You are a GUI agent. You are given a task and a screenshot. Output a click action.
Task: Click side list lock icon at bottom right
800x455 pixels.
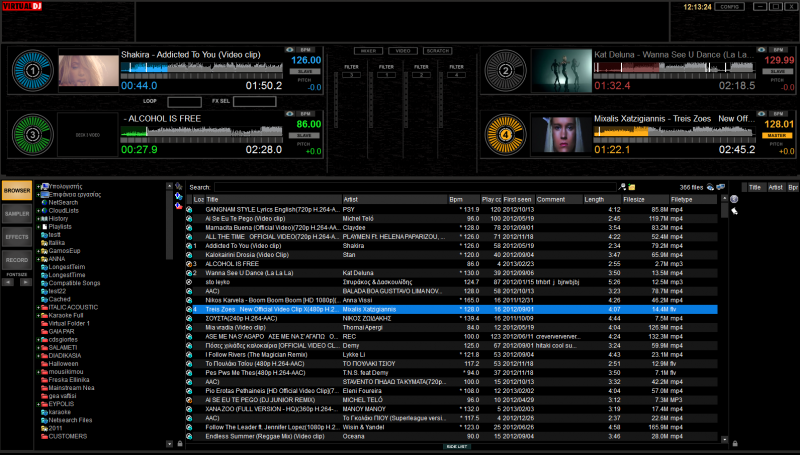tap(735, 444)
